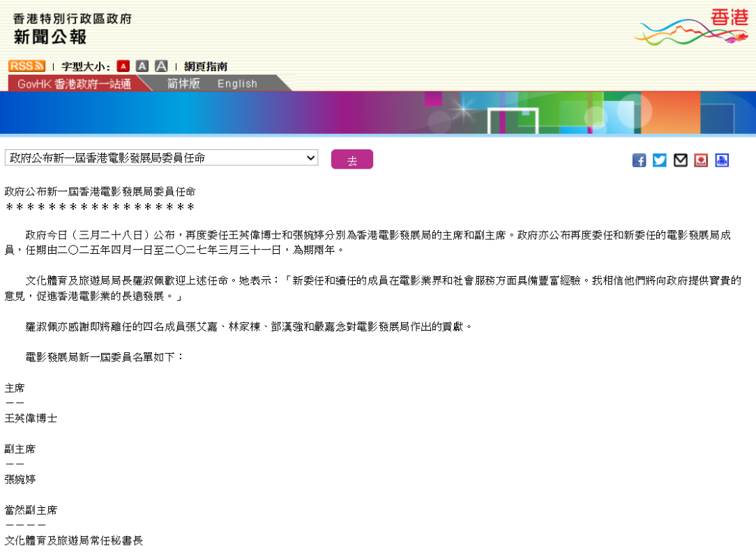Click the press release headline text
The image size is (756, 558).
tap(100, 191)
